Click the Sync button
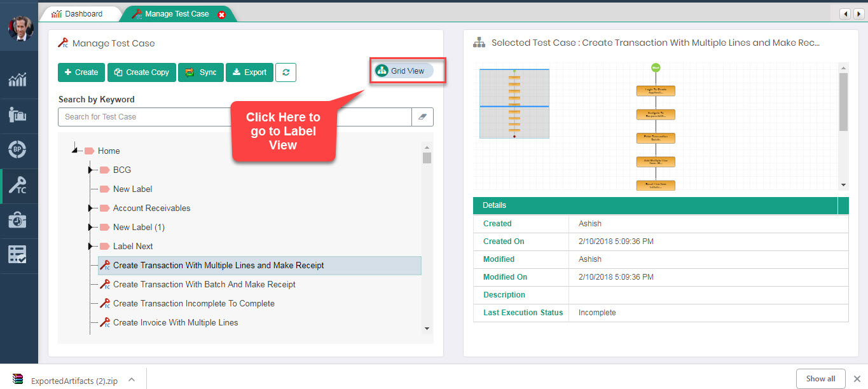The width and height of the screenshot is (868, 389). click(200, 72)
